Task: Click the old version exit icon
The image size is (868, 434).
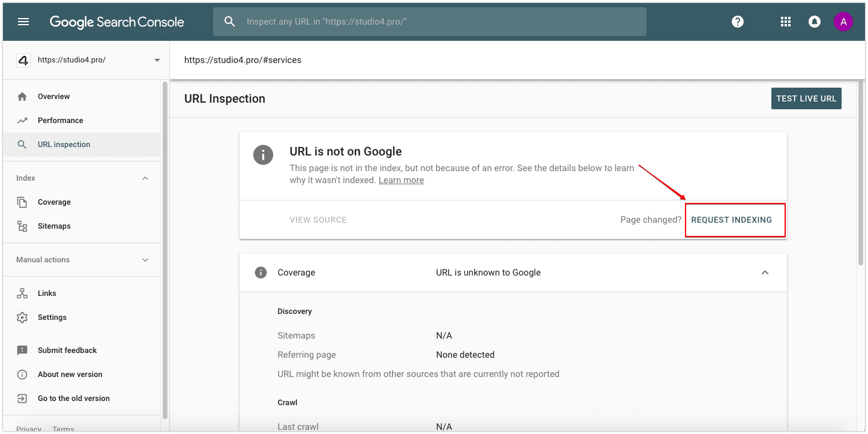Action: pyautogui.click(x=22, y=399)
